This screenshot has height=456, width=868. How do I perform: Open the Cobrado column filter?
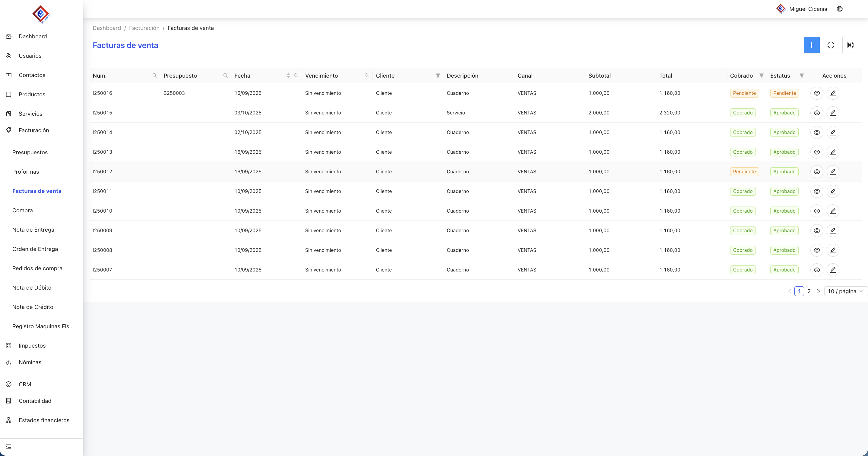pyautogui.click(x=761, y=75)
